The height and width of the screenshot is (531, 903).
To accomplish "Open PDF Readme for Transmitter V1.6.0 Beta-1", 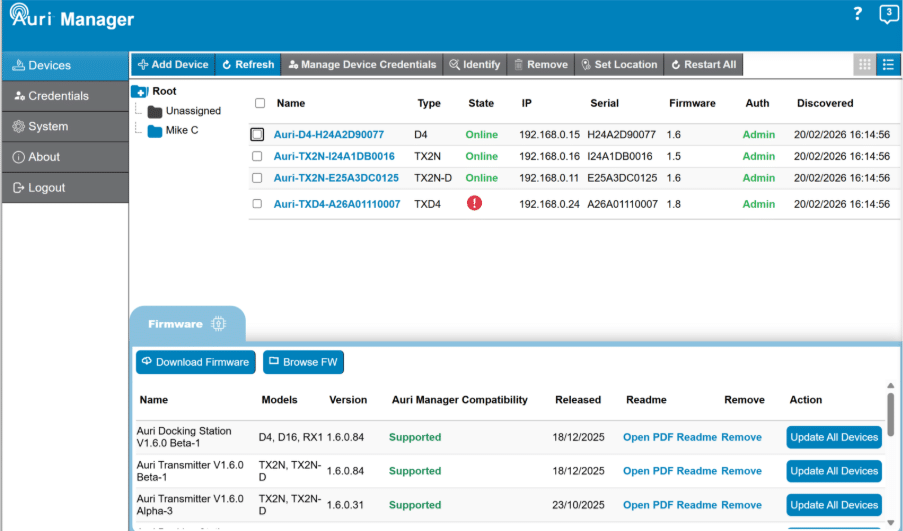I will [x=670, y=471].
